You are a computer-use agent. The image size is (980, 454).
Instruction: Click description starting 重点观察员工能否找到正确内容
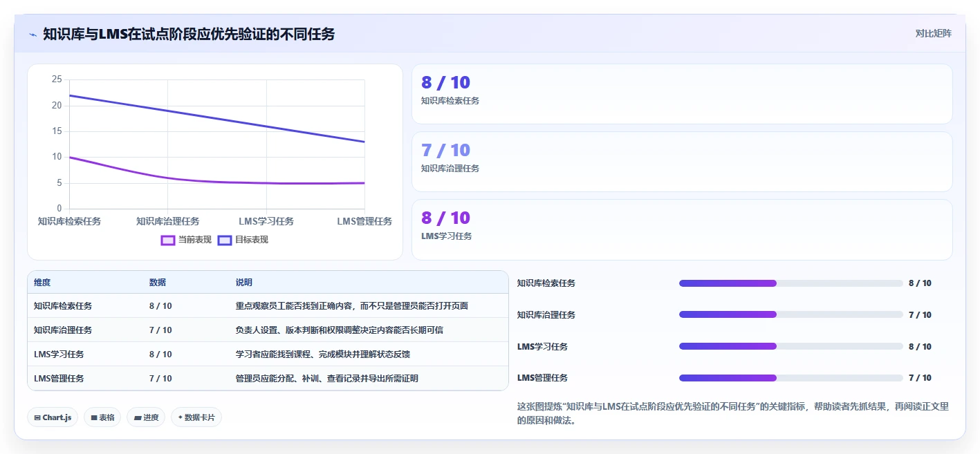coord(353,306)
